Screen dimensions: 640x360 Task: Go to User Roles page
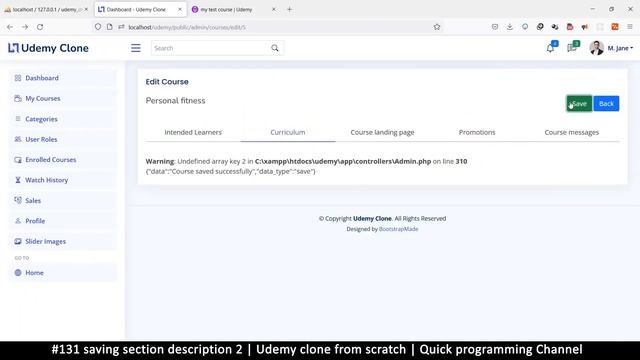[x=62, y=139]
